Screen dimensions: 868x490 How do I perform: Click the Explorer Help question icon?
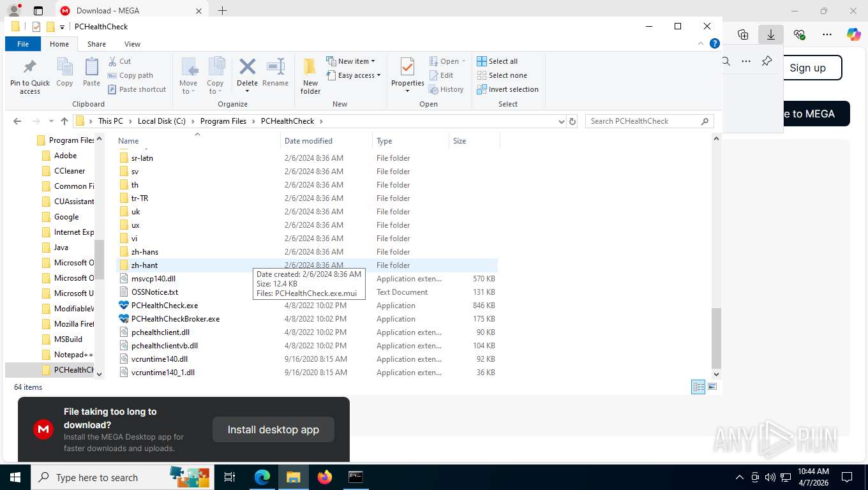click(x=715, y=44)
